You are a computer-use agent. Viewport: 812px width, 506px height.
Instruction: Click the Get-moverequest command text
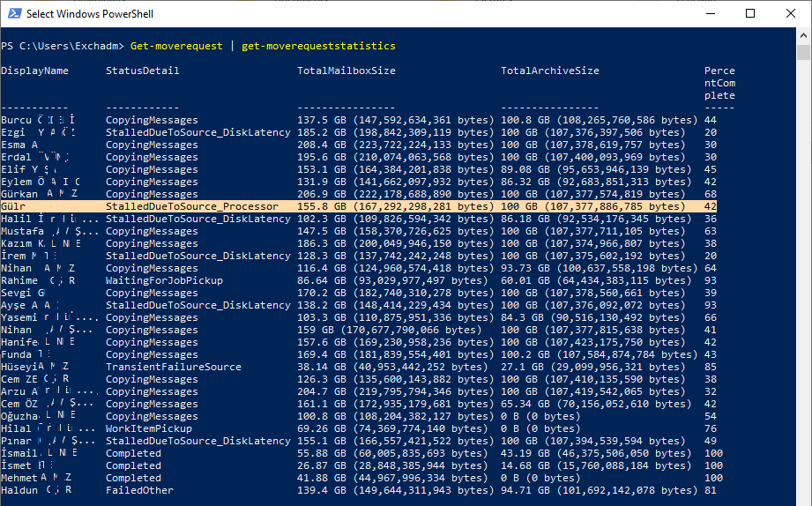click(176, 46)
